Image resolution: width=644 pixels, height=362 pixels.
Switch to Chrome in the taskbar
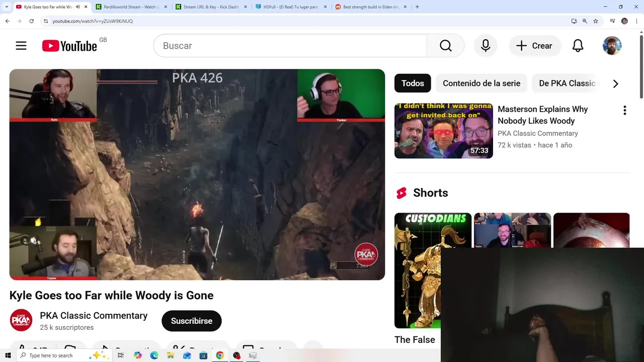[x=220, y=355]
